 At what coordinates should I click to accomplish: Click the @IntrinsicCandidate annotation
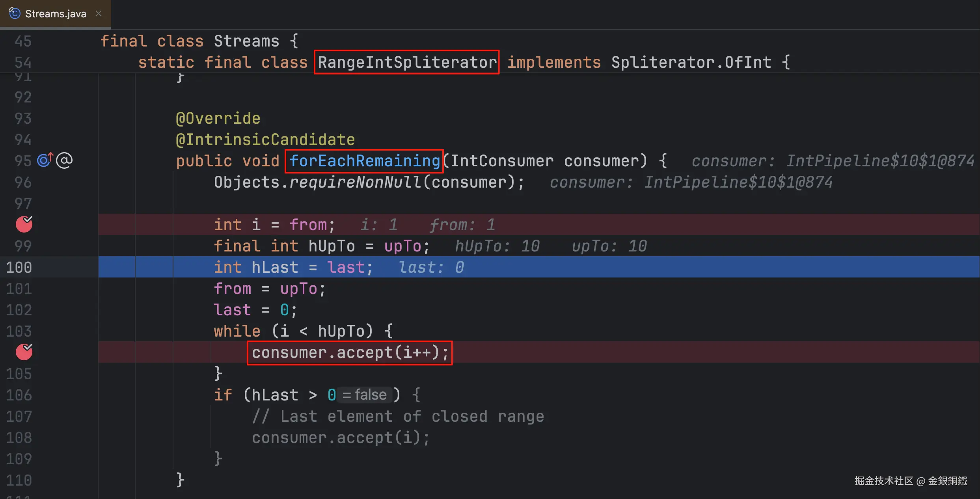click(265, 140)
